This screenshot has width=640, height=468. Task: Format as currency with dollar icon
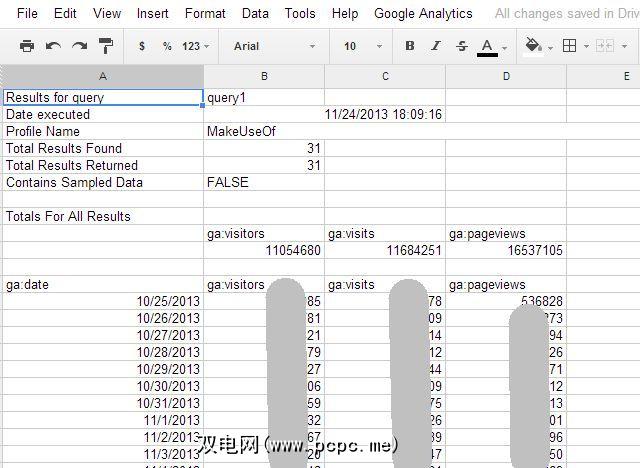click(142, 46)
